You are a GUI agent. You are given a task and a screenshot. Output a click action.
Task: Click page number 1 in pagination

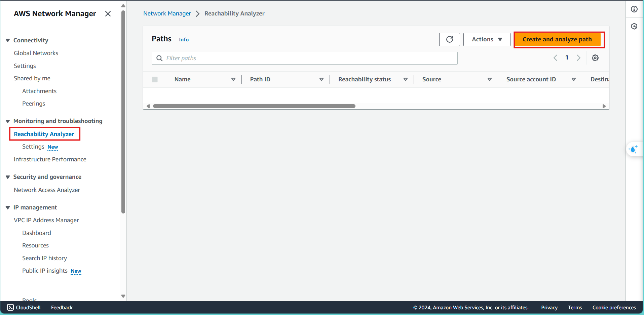tap(567, 57)
